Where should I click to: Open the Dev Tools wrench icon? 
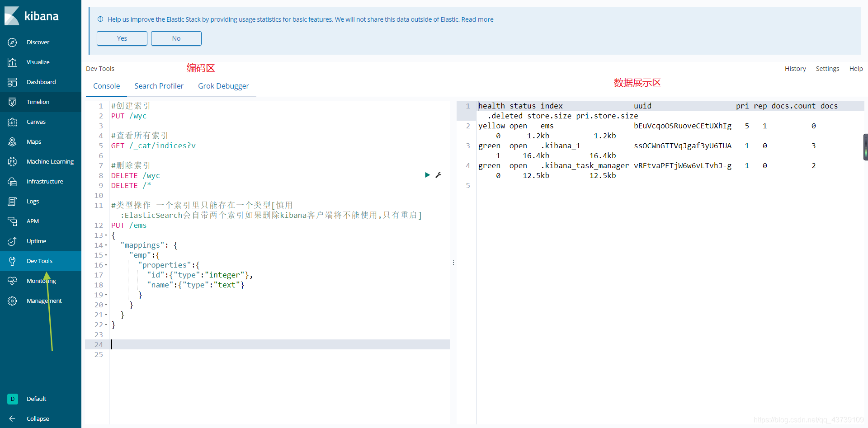(12, 261)
